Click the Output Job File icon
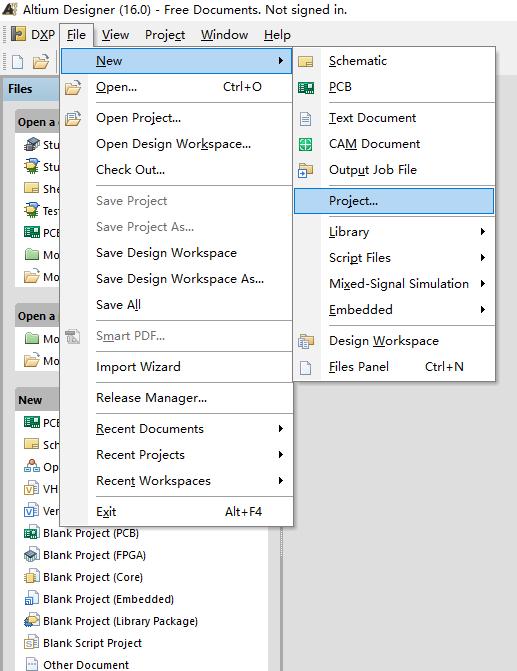 point(306,170)
